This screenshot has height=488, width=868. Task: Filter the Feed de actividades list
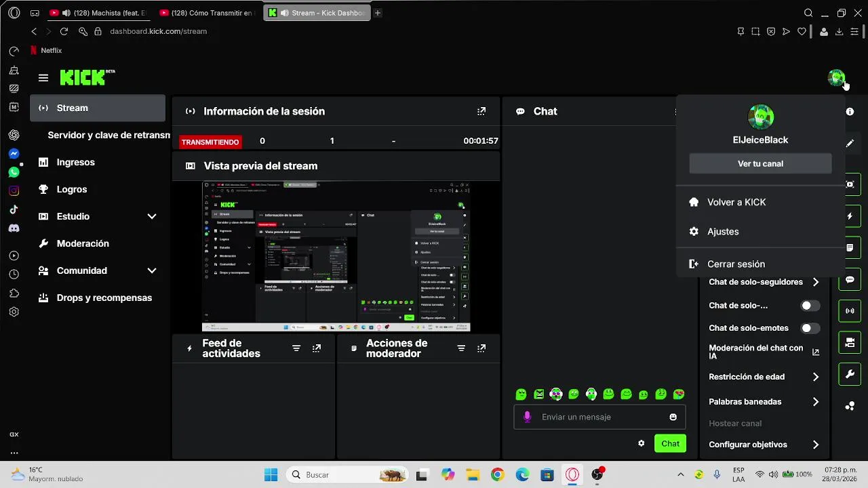[296, 348]
